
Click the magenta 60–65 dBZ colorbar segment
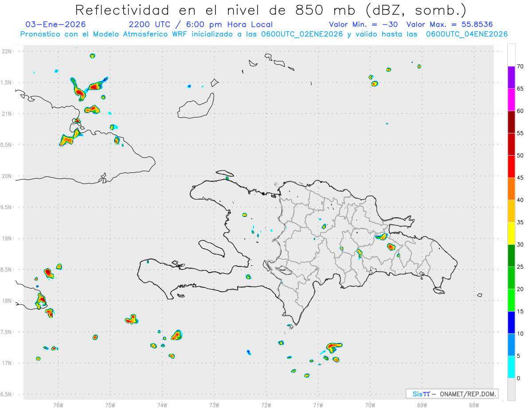point(511,100)
